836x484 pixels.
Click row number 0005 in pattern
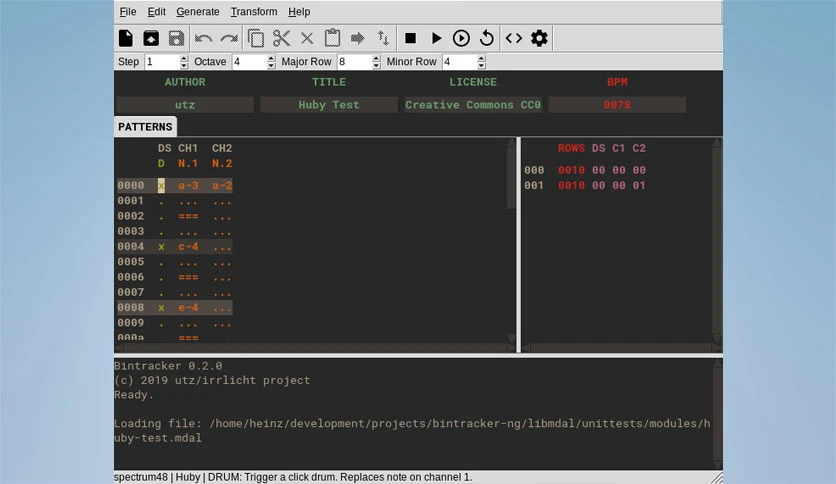point(131,262)
